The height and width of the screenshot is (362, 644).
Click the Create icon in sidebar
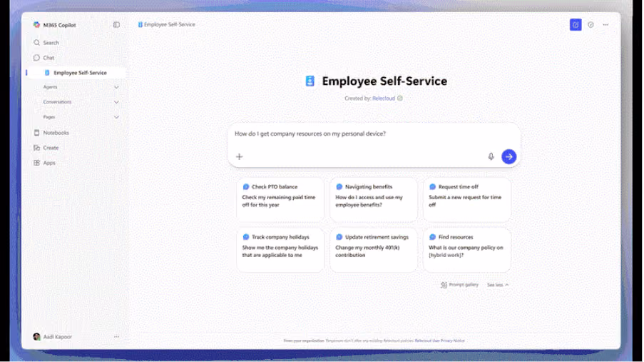click(x=36, y=148)
